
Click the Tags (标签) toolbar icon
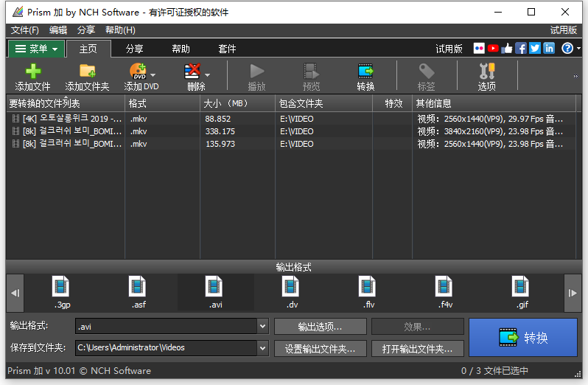[427, 71]
